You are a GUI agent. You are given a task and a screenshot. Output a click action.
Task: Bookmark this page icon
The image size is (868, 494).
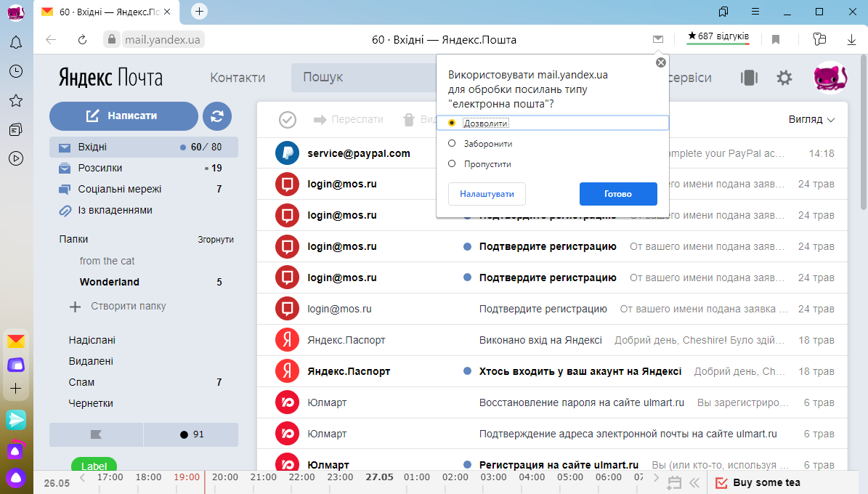(x=776, y=39)
